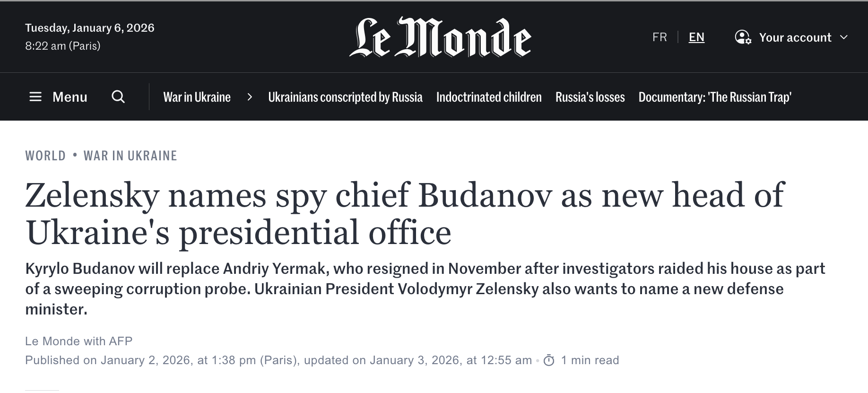Click the Le Monde with AFP byline
The width and height of the screenshot is (868, 393).
[78, 341]
